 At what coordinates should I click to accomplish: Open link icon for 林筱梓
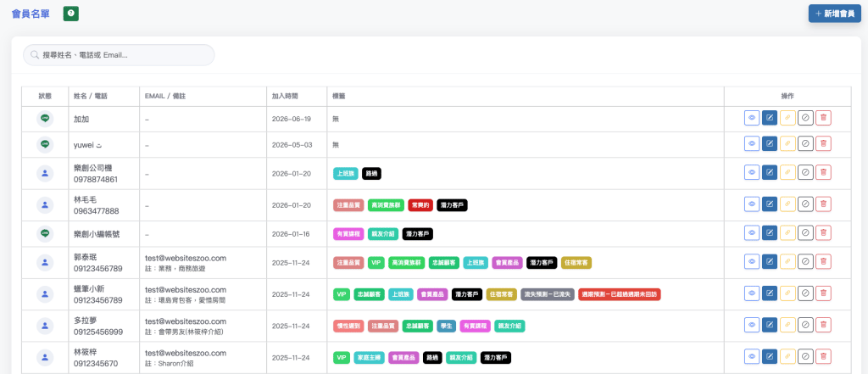[787, 357]
